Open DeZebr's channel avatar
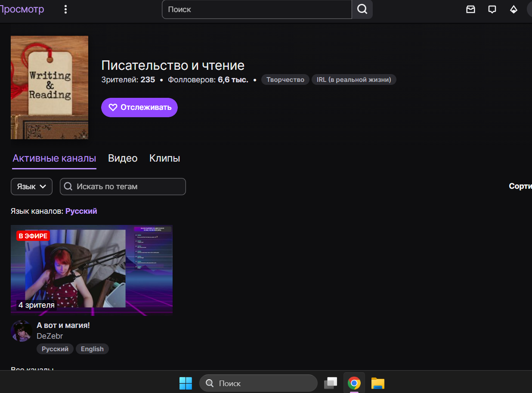 (x=21, y=331)
